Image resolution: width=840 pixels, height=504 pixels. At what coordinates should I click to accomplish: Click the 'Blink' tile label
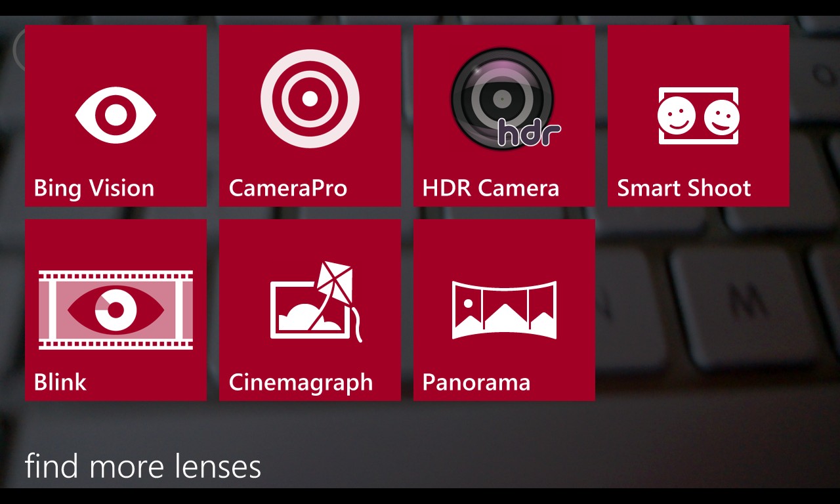pyautogui.click(x=60, y=382)
